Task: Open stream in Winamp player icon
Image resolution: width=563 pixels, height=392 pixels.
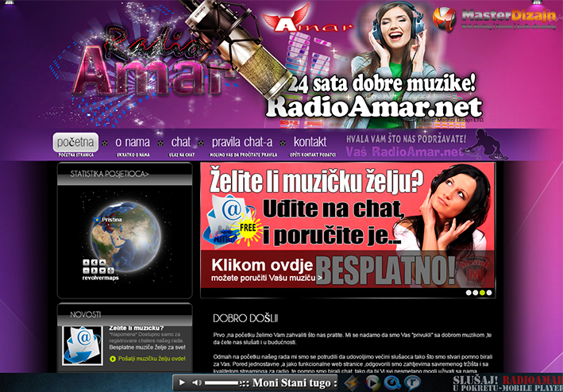Action: pyautogui.click(x=352, y=383)
